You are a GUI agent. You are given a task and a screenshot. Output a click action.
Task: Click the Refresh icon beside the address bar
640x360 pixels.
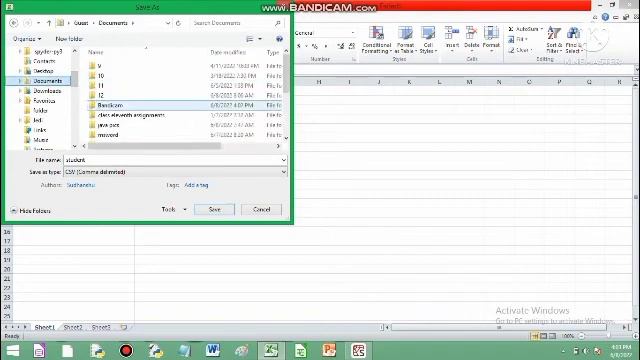tap(178, 23)
